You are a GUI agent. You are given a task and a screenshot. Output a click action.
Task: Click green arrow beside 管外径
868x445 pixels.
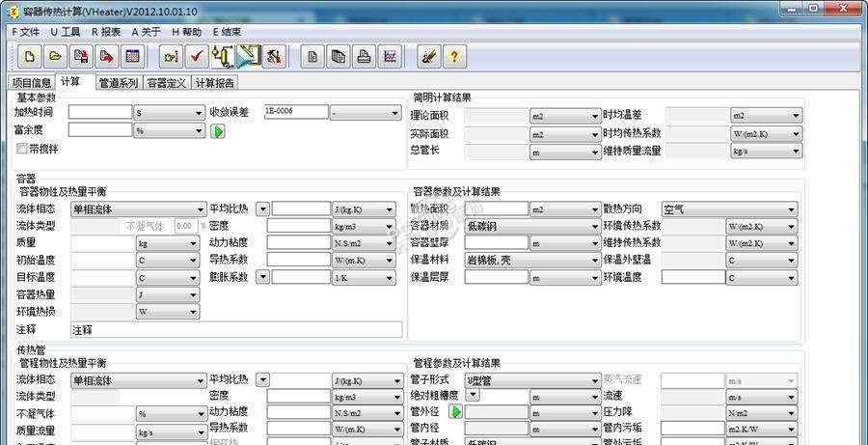456,412
